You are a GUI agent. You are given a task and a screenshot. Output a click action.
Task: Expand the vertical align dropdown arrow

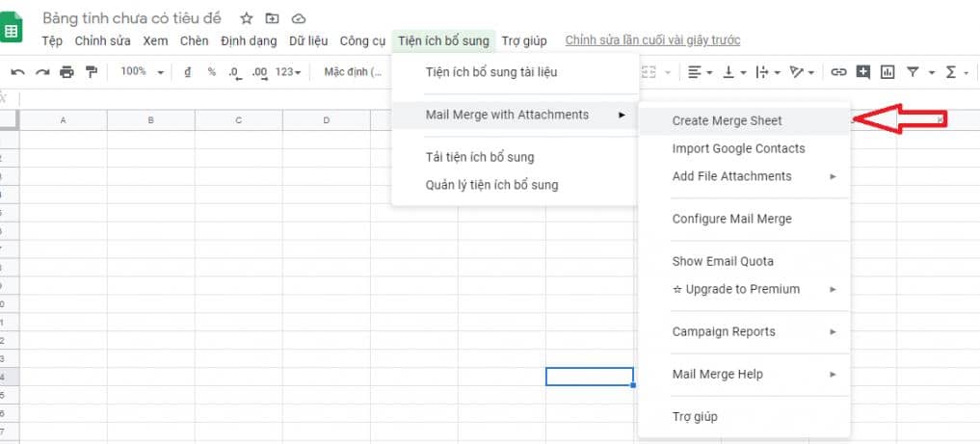[743, 73]
